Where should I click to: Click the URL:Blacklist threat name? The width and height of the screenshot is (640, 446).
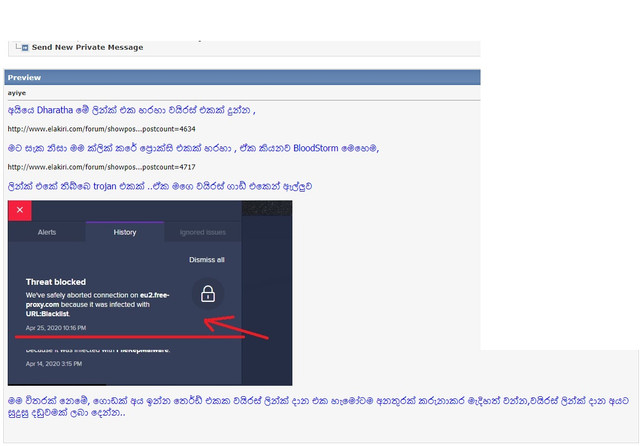point(48,314)
